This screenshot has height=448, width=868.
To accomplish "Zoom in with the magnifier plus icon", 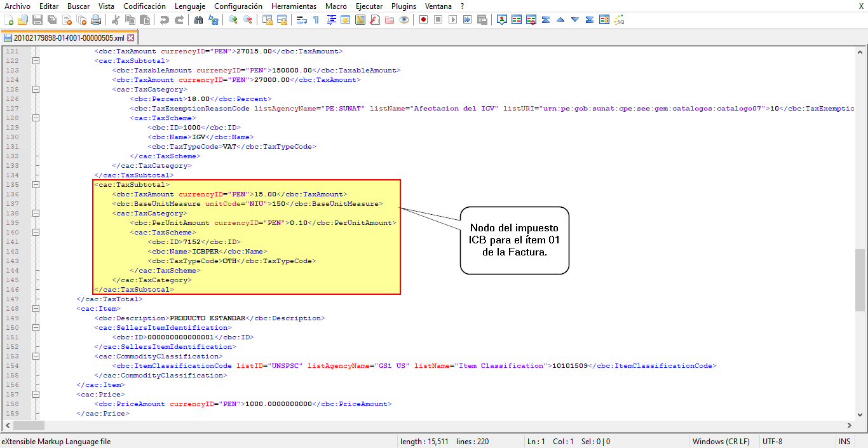I will (233, 20).
